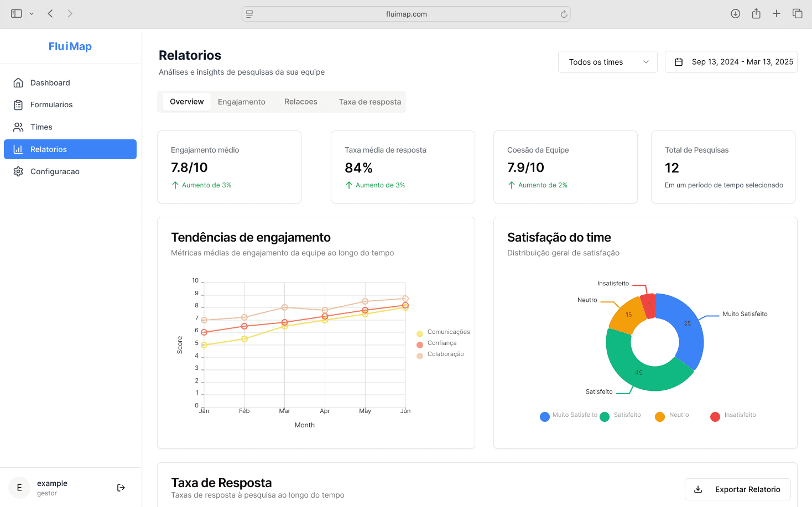
Task: Toggle Confiança series in chart legend
Action: tap(436, 343)
